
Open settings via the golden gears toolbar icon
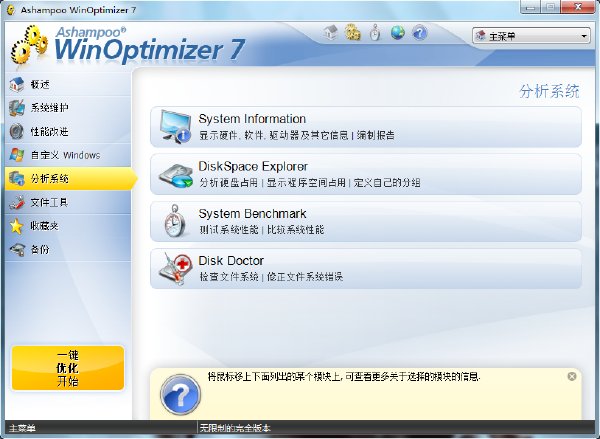point(353,33)
